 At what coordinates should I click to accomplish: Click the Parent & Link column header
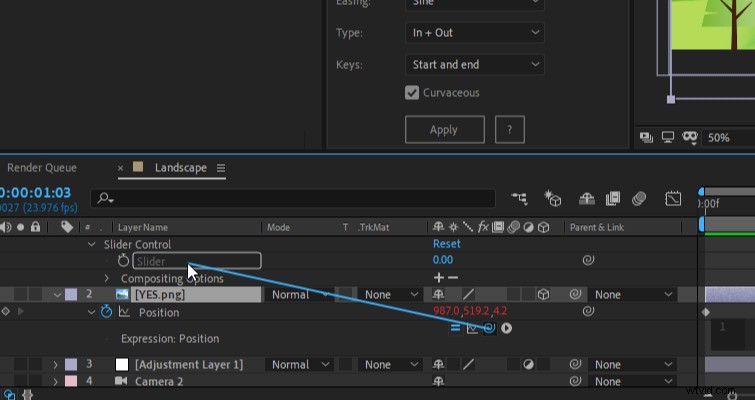coord(597,227)
